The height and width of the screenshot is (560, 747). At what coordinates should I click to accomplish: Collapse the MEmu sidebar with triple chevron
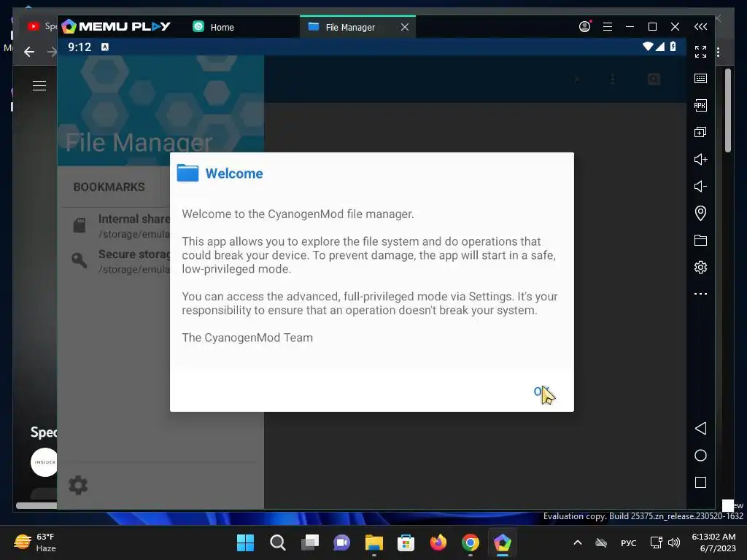[700, 27]
